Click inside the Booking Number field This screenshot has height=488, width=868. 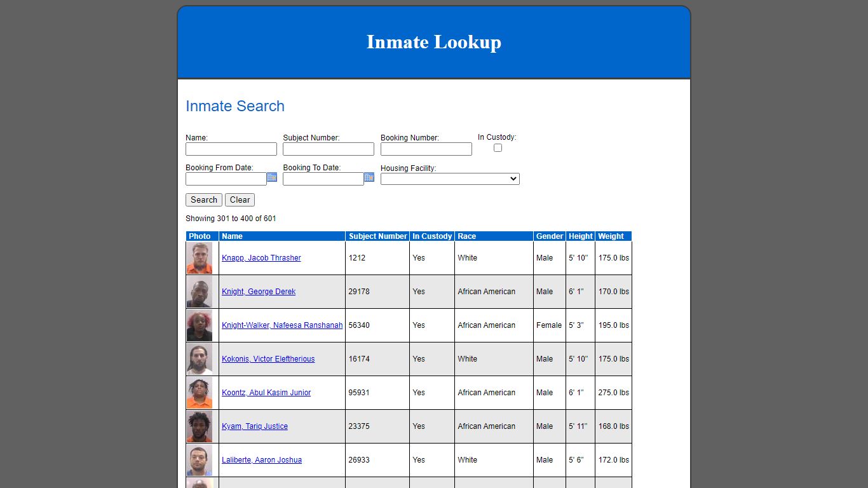pyautogui.click(x=426, y=149)
